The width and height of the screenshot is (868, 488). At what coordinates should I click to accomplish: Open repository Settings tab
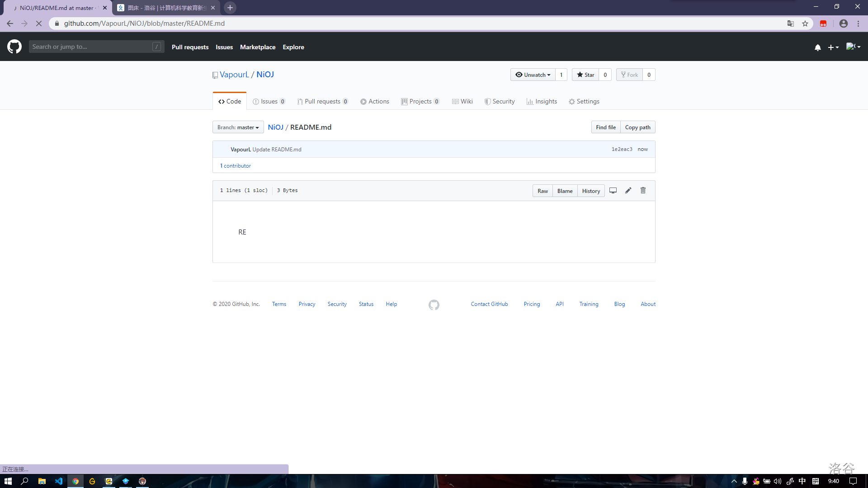pos(584,101)
